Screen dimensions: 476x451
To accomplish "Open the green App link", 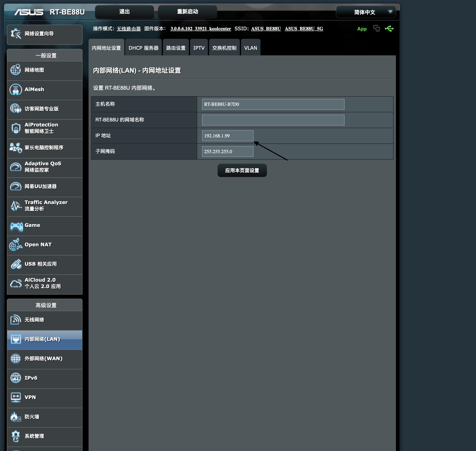I will pos(362,29).
